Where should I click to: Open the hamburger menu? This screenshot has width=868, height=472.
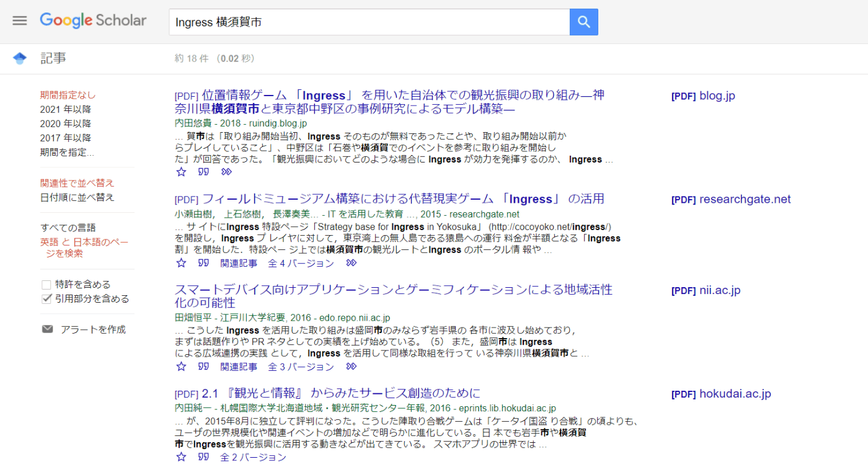click(x=20, y=20)
